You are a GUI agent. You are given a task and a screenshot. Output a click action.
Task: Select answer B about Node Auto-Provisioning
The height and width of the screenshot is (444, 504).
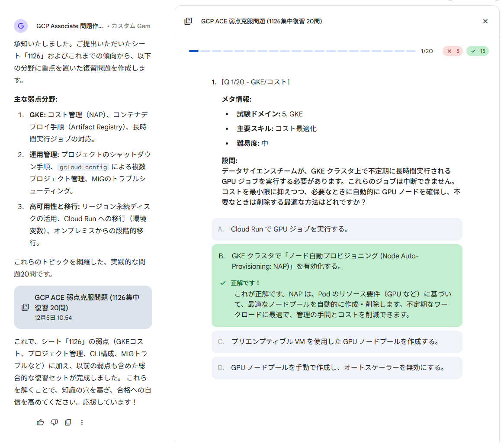click(x=337, y=261)
